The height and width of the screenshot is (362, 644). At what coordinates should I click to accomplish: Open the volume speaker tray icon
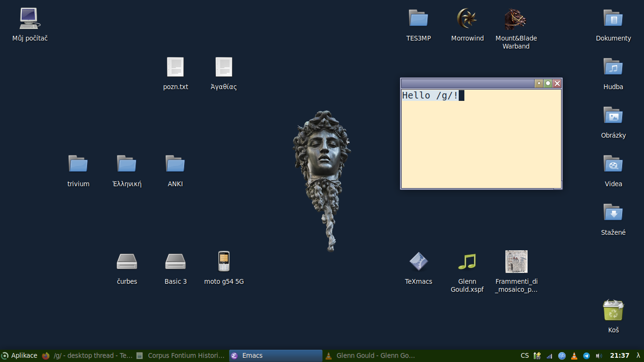pyautogui.click(x=599, y=356)
